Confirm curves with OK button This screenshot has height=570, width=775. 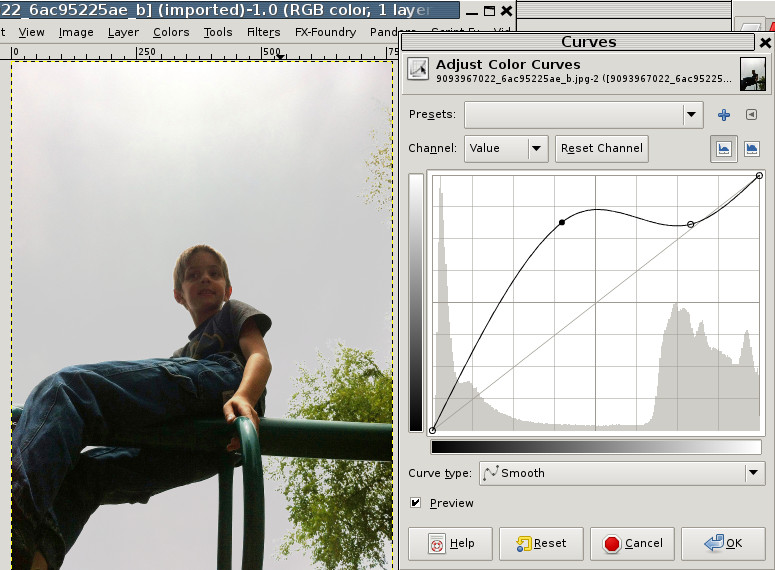pos(723,544)
